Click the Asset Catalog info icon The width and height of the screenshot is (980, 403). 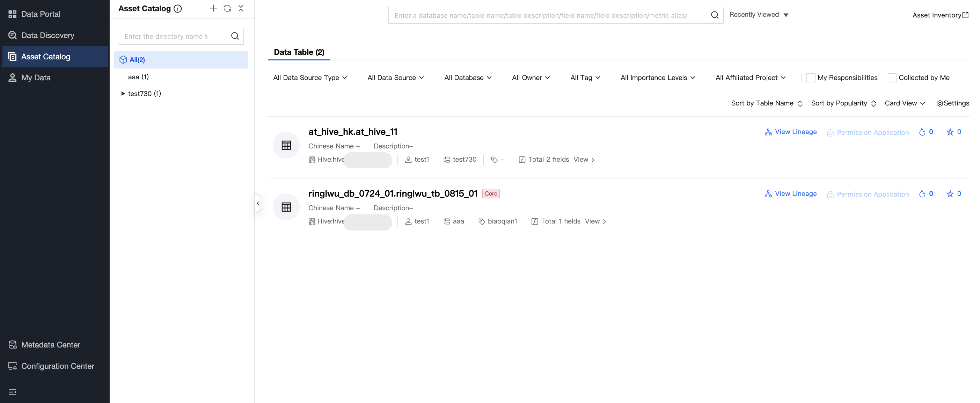tap(178, 9)
